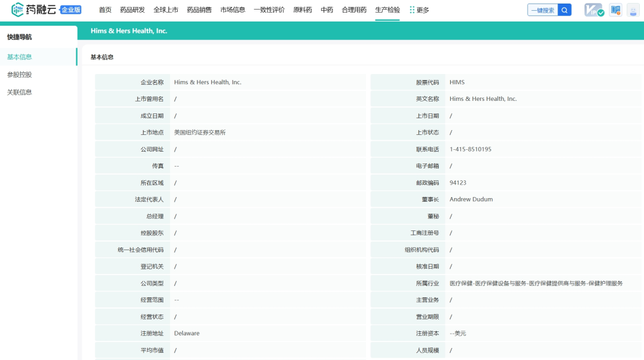Select the 药品销售 menu
The height and width of the screenshot is (360, 644).
pyautogui.click(x=199, y=10)
